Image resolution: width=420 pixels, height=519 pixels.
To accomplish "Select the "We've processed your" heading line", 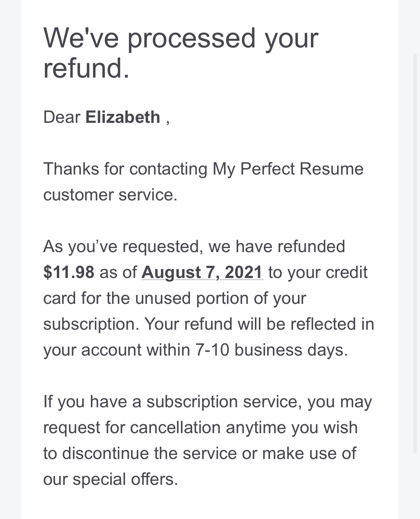I will click(x=181, y=38).
